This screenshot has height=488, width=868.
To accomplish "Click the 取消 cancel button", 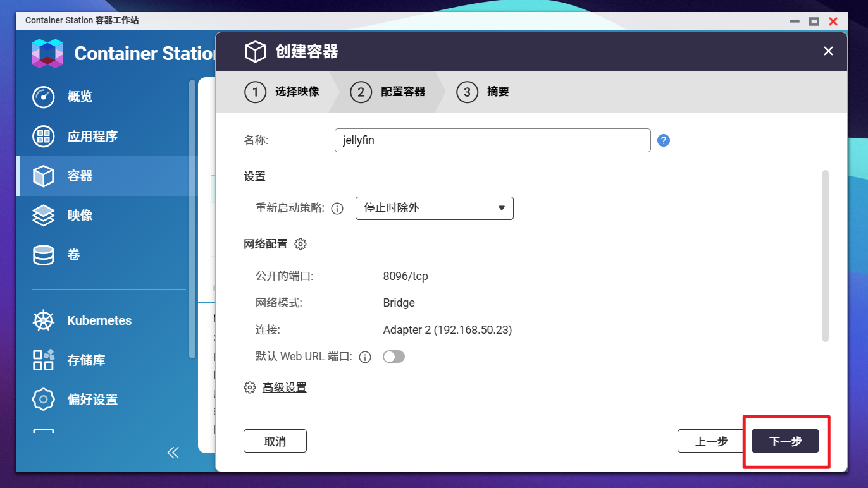I will (x=275, y=441).
